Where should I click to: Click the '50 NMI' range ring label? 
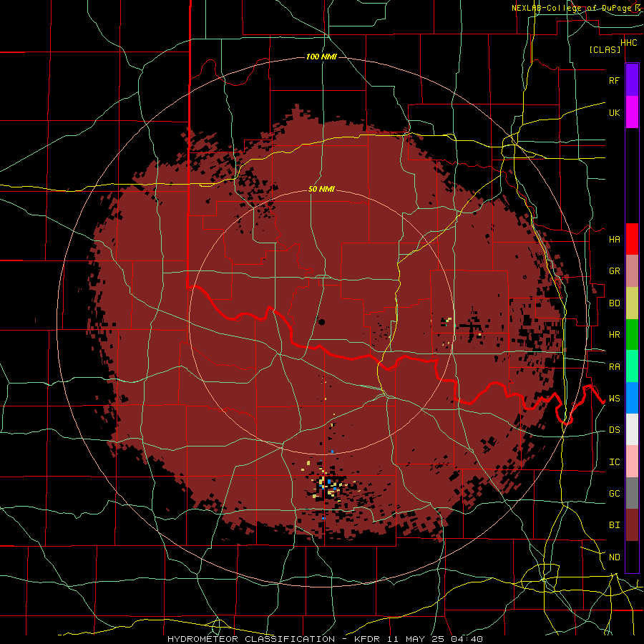(x=321, y=190)
